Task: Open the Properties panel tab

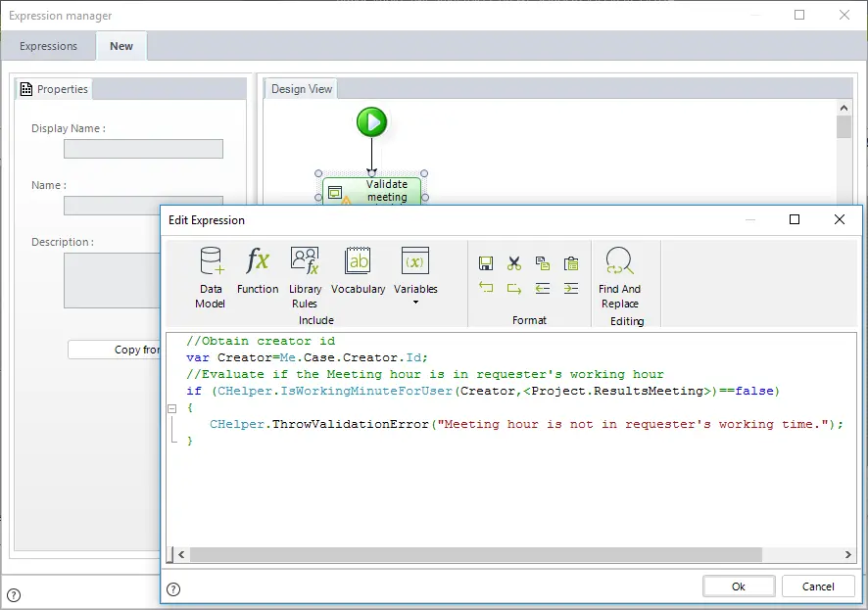Action: point(54,89)
